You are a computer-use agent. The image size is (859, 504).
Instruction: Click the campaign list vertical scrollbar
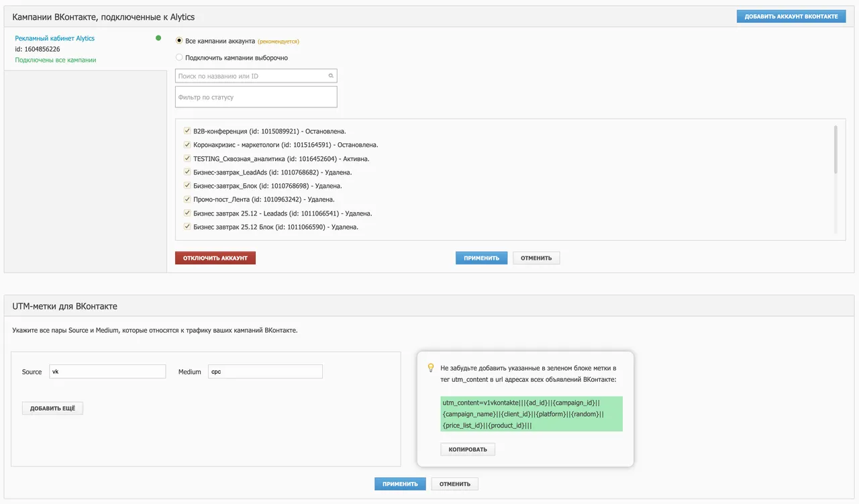pos(836,150)
